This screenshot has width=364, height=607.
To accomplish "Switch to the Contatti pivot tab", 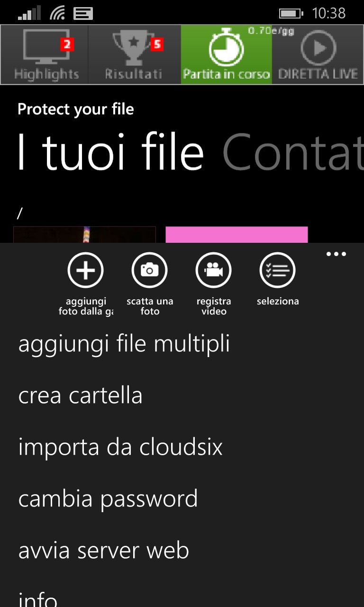I will [293, 152].
